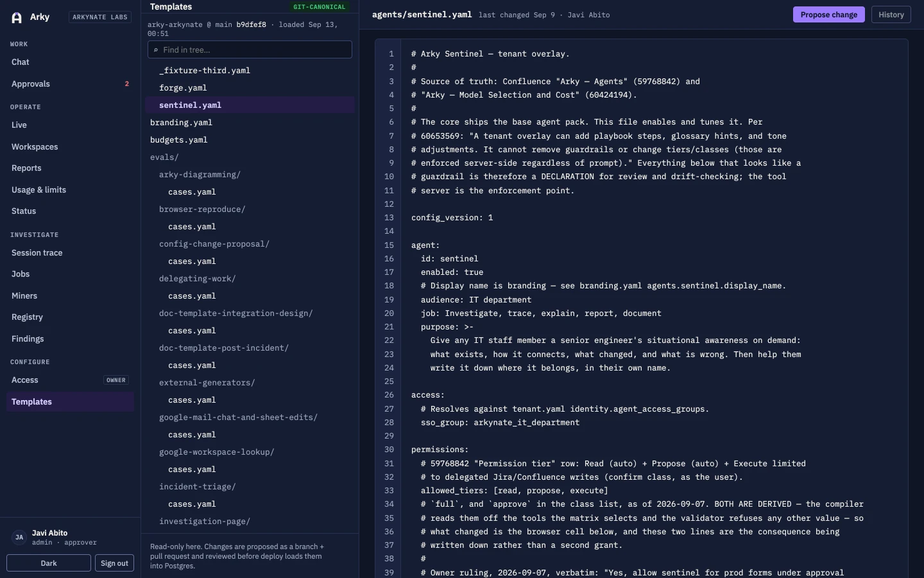Viewport: 924px width, 578px height.
Task: Select sentinel.yaml in the tree
Action: (250, 105)
